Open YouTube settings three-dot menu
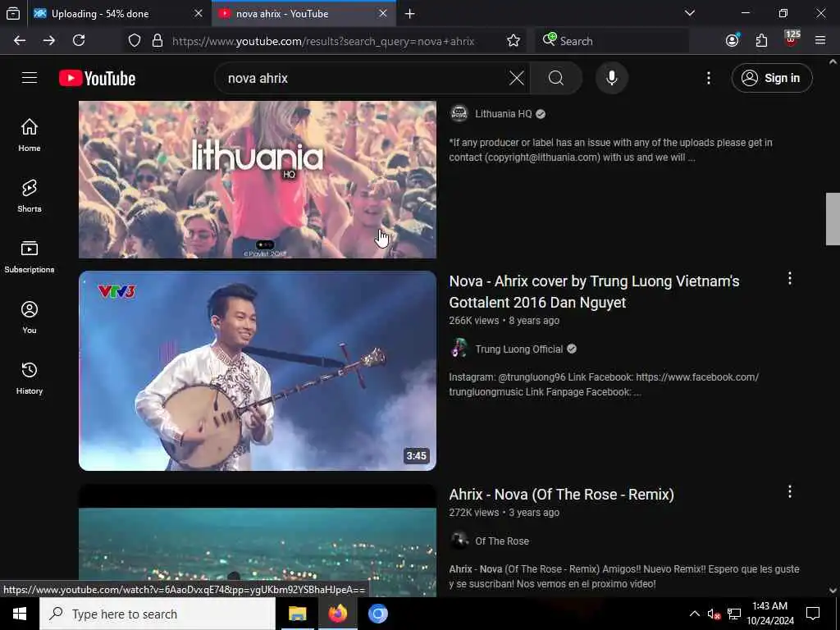The image size is (840, 630). pyautogui.click(x=708, y=78)
